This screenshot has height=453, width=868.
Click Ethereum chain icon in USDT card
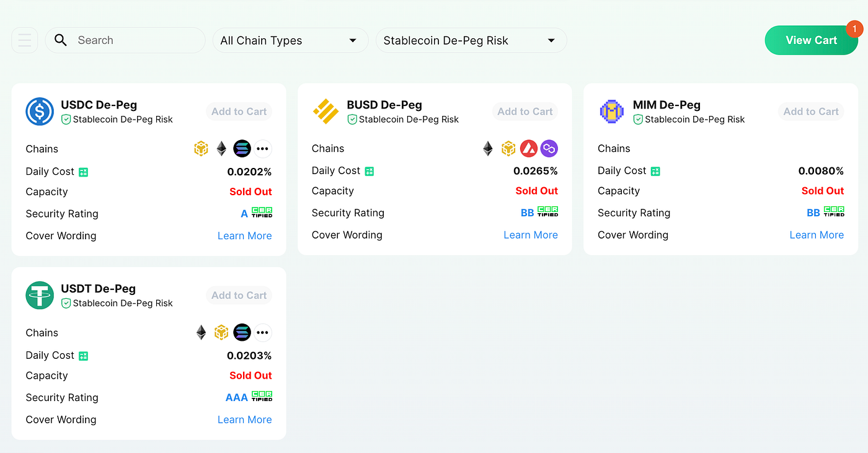coord(201,333)
